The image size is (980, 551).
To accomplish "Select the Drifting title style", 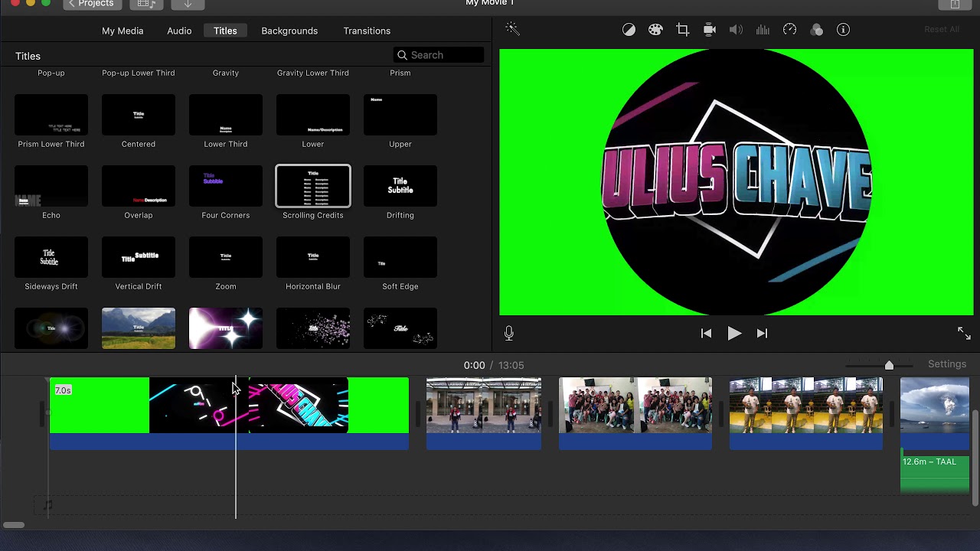I will coord(400,186).
